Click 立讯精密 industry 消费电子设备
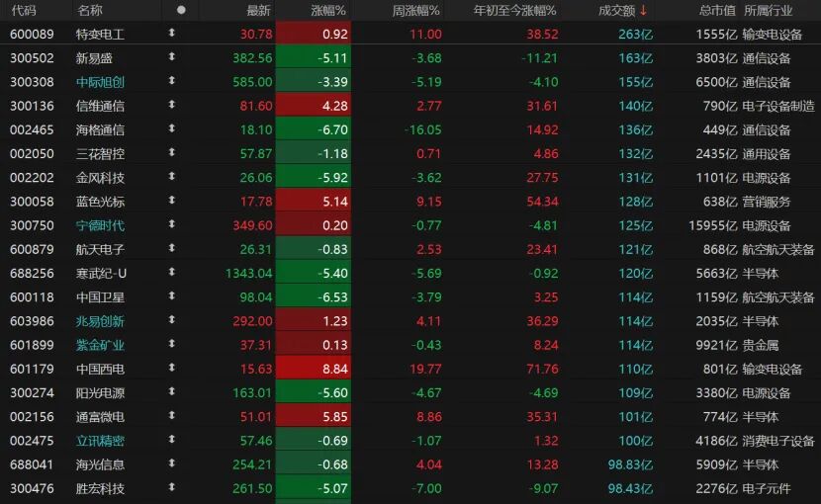Screen dimensions: 821x504 778,441
